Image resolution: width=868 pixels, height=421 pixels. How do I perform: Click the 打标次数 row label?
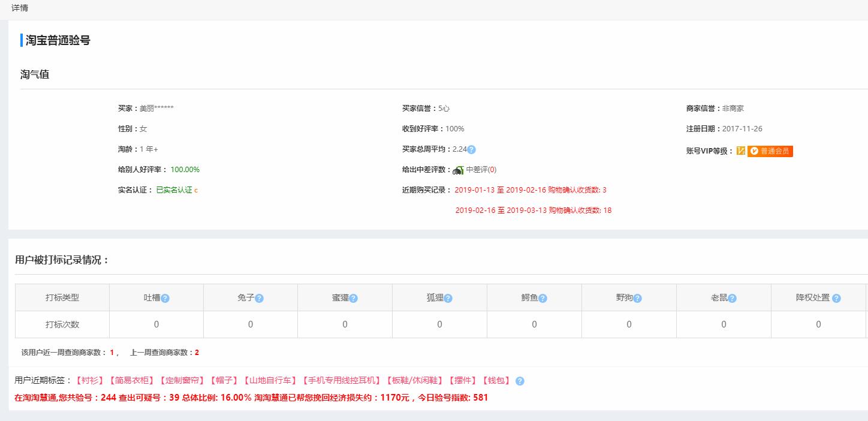(62, 324)
